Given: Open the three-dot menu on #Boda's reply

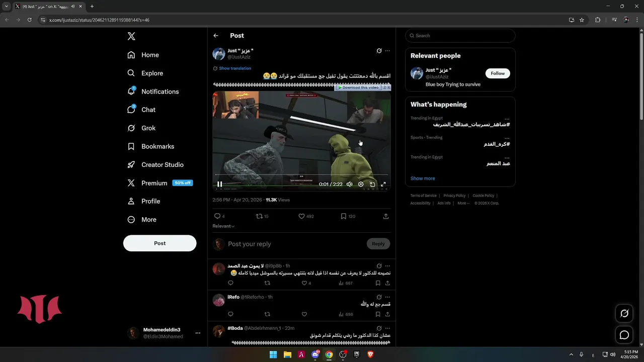Looking at the screenshot, I should [387, 328].
